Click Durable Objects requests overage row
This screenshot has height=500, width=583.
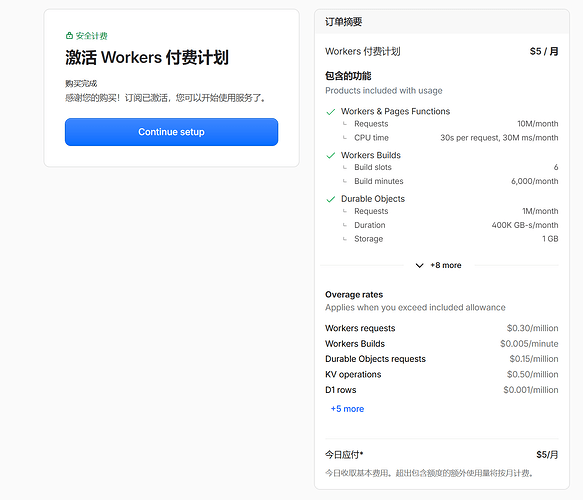pyautogui.click(x=442, y=359)
